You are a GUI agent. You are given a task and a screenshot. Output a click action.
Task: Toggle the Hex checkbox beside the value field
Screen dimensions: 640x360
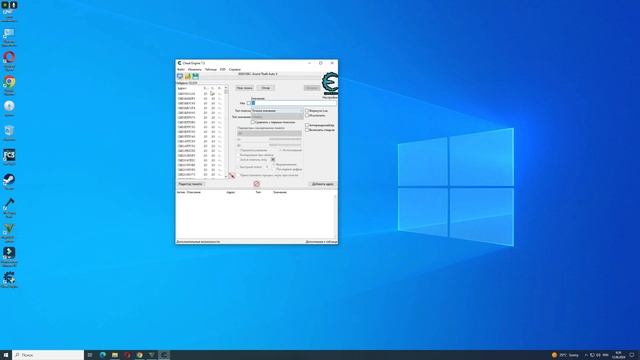click(249, 103)
